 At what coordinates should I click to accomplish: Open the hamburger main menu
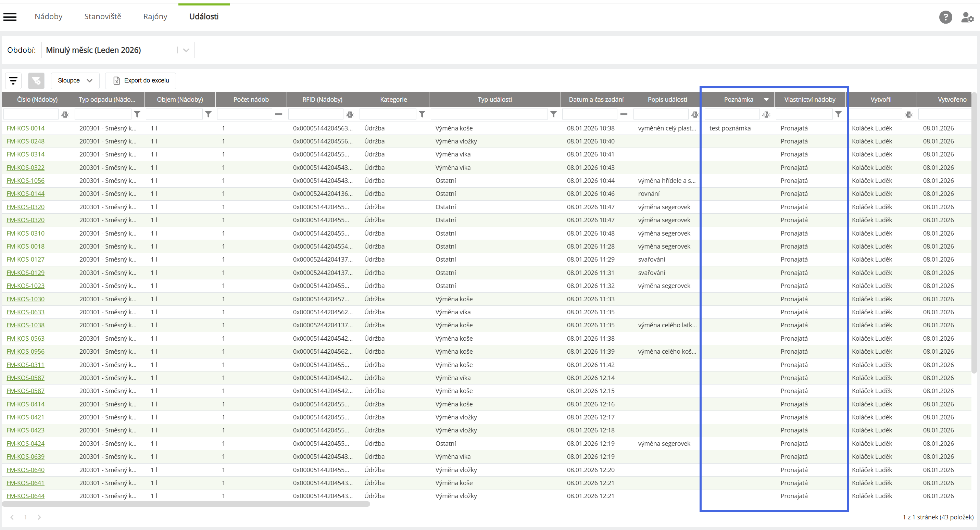point(10,17)
